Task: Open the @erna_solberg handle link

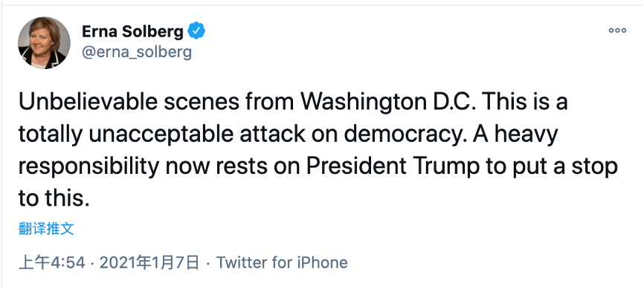Action: [x=137, y=52]
